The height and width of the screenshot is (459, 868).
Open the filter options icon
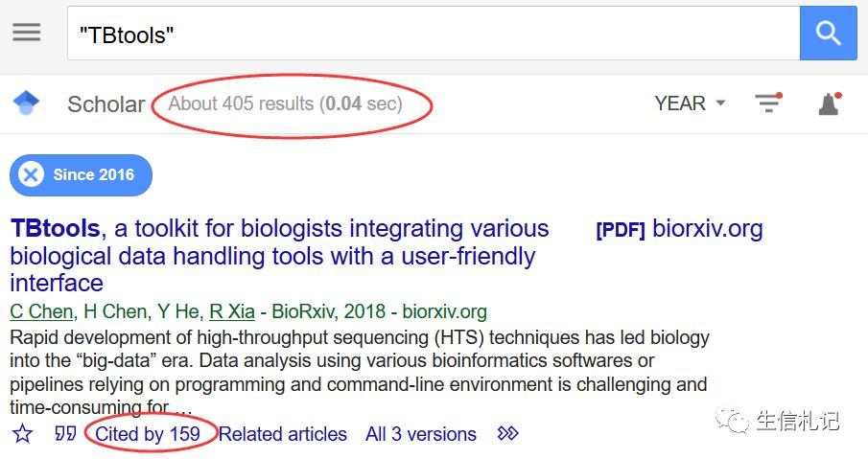[x=768, y=103]
